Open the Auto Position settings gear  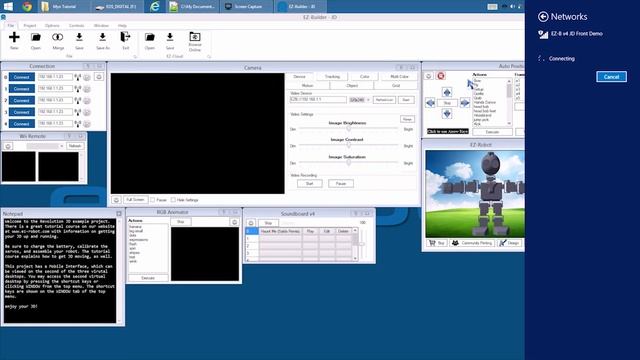[429, 76]
